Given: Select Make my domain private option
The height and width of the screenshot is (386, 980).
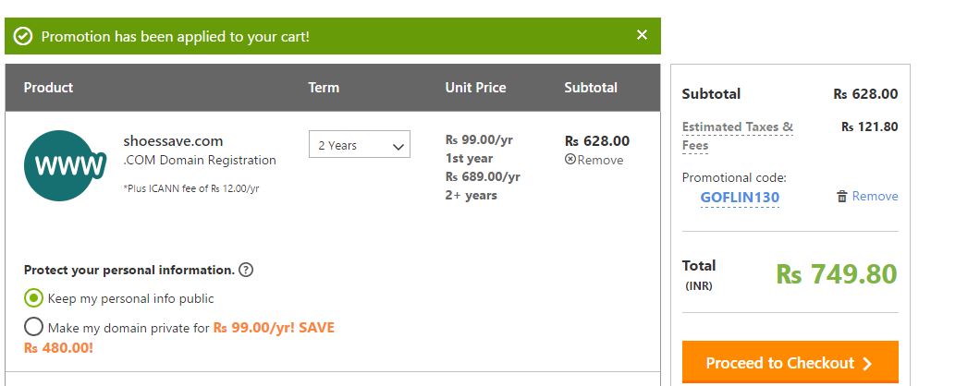Looking at the screenshot, I should pos(34,327).
